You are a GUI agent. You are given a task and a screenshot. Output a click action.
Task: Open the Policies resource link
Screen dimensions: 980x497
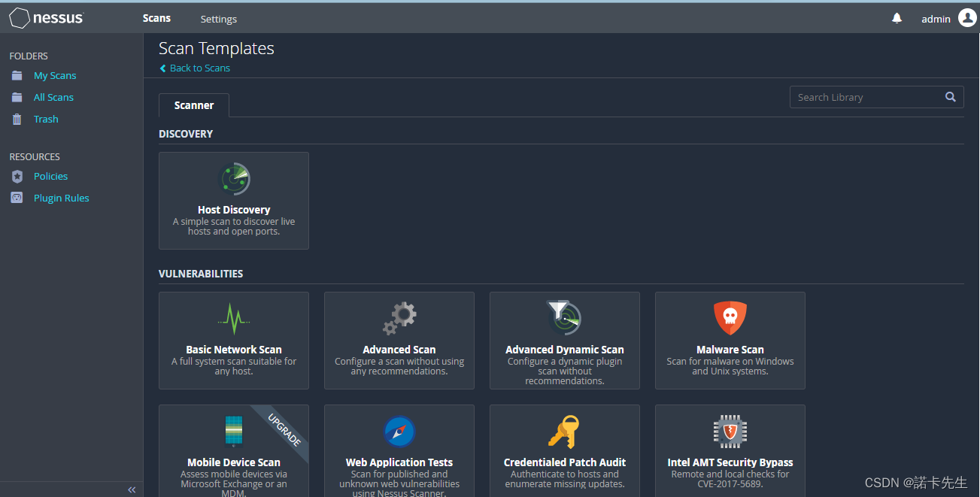tap(50, 176)
